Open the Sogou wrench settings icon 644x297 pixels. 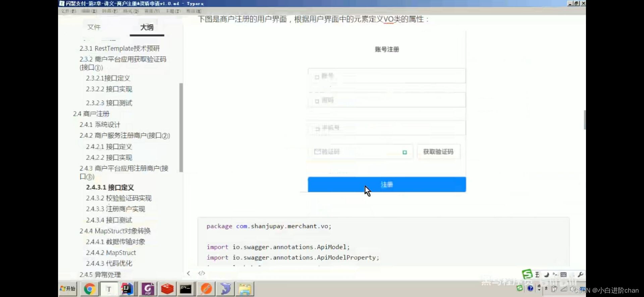click(x=580, y=275)
